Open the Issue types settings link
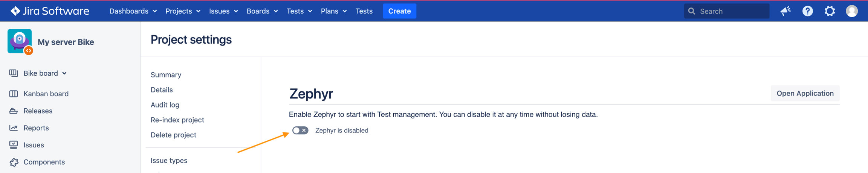The height and width of the screenshot is (173, 868). pos(169,161)
